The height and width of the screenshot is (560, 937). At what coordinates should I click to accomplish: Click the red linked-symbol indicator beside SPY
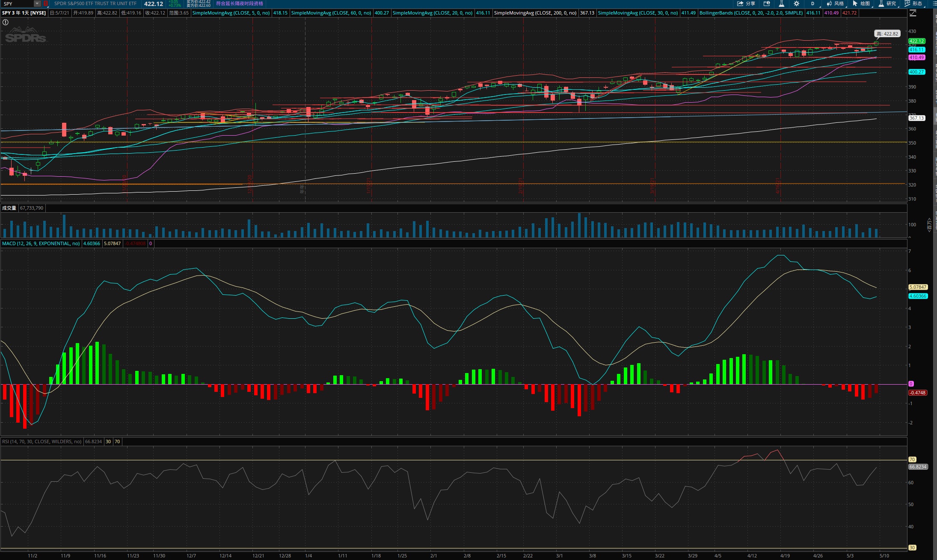(x=45, y=3)
